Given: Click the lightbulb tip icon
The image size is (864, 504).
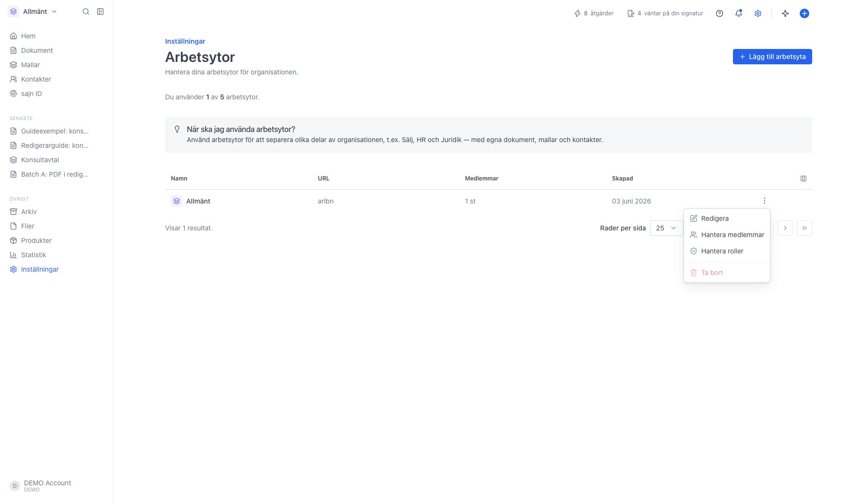Looking at the screenshot, I should 177,129.
